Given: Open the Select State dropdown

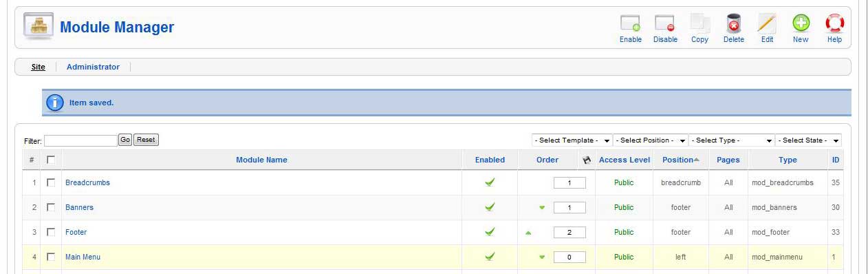Looking at the screenshot, I should point(808,140).
